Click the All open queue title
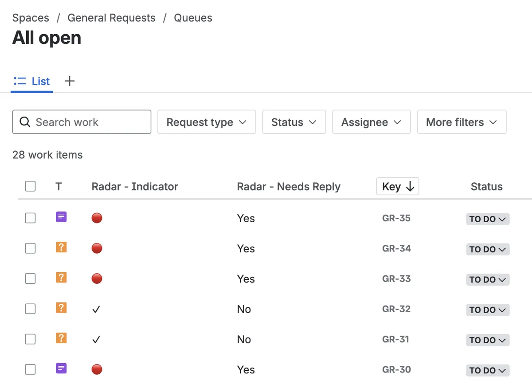The image size is (532, 392). pyautogui.click(x=47, y=38)
